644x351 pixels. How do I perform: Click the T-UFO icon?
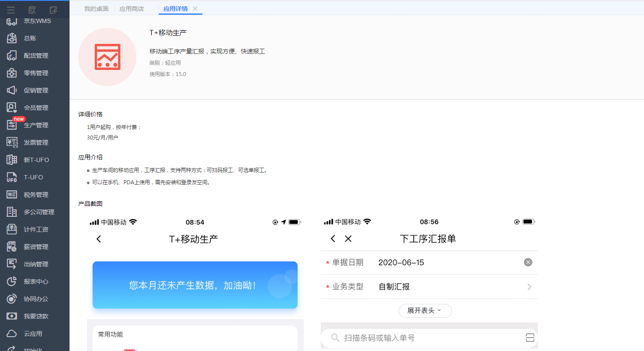click(x=12, y=177)
